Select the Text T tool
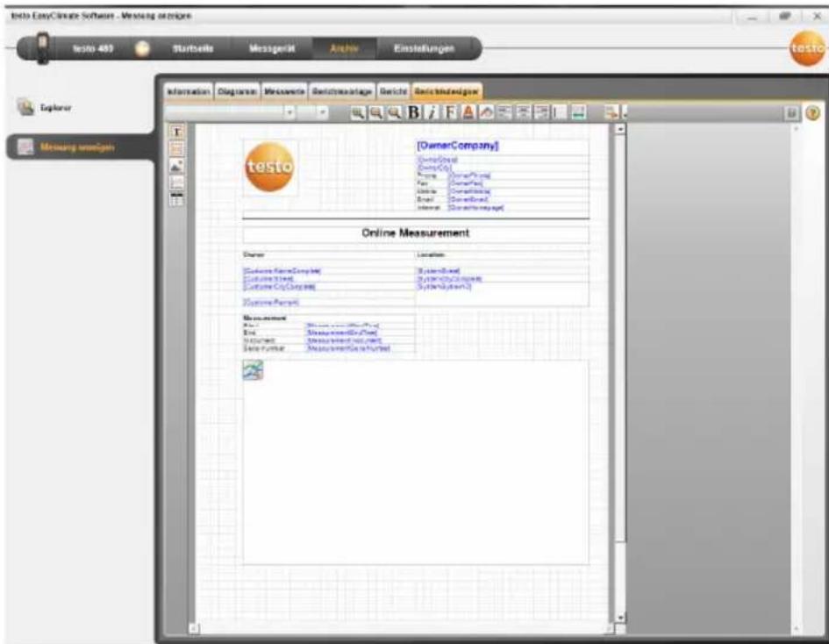Image resolution: width=829 pixels, height=644 pixels. click(x=177, y=132)
